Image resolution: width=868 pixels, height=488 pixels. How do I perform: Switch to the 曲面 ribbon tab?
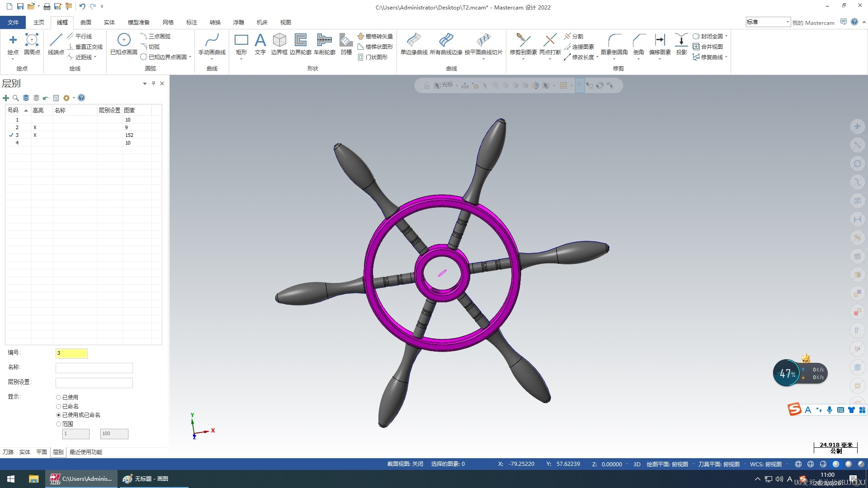[86, 22]
